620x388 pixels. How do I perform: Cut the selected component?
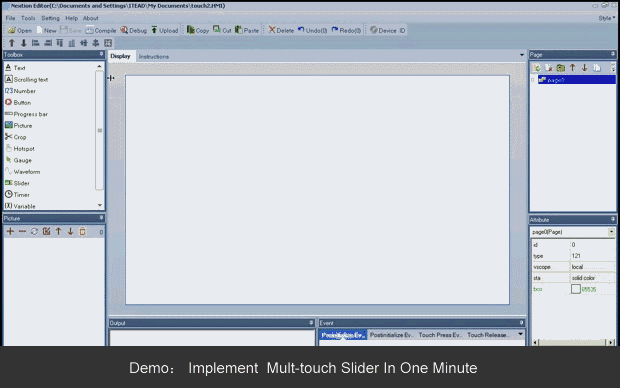click(222, 30)
